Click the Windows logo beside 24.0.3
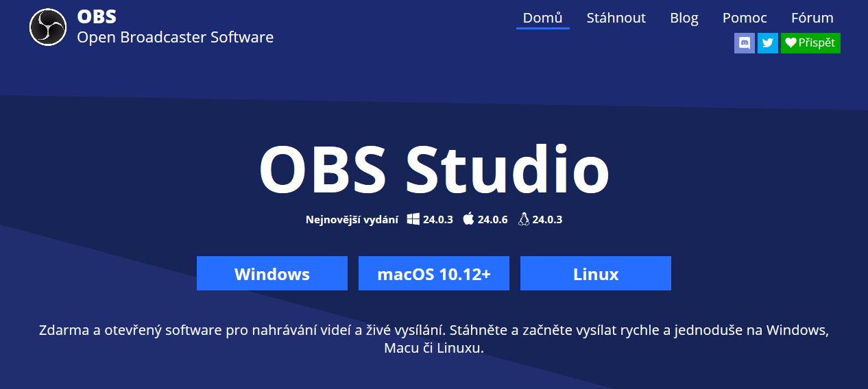 point(413,219)
